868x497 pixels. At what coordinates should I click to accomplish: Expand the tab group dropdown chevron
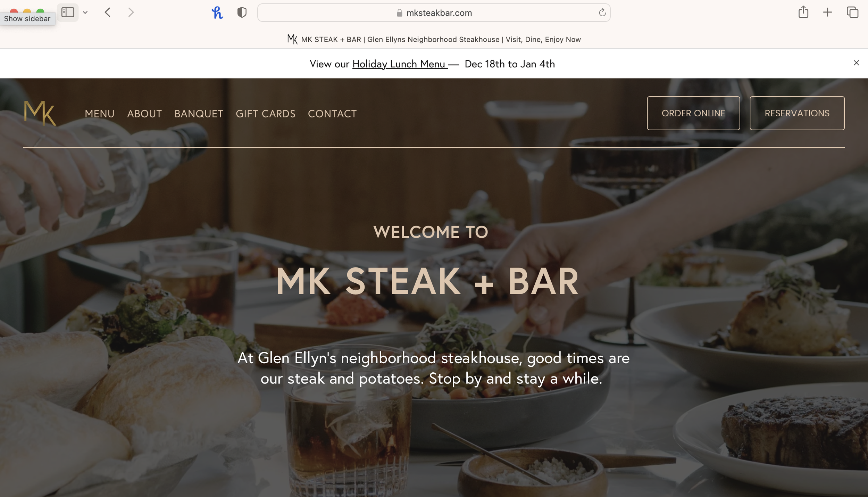(x=85, y=13)
